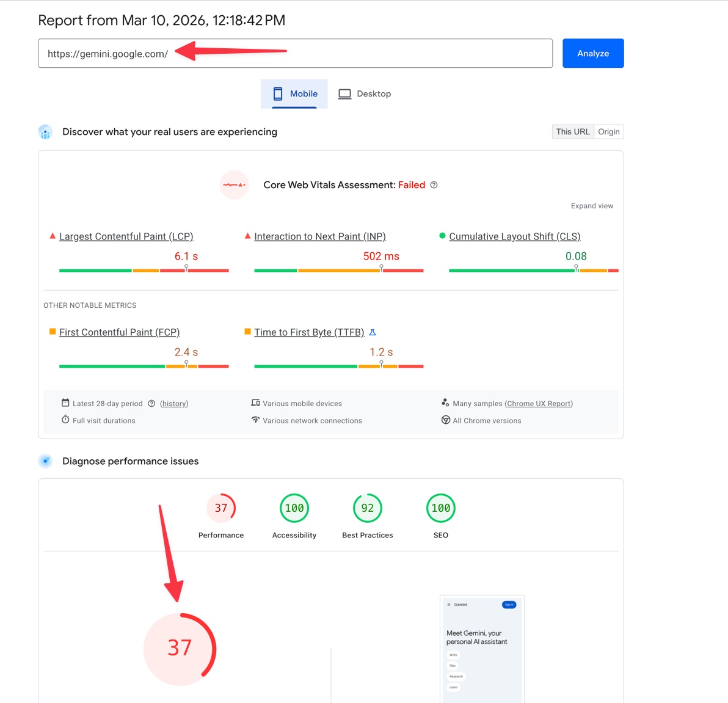Click the TTFB experimental flask icon

373,332
